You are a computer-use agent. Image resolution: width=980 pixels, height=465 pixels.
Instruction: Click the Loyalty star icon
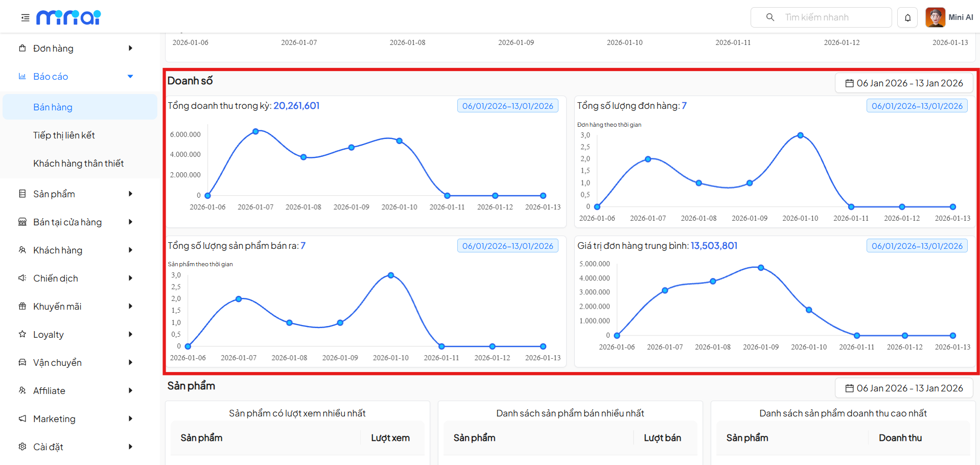22,335
